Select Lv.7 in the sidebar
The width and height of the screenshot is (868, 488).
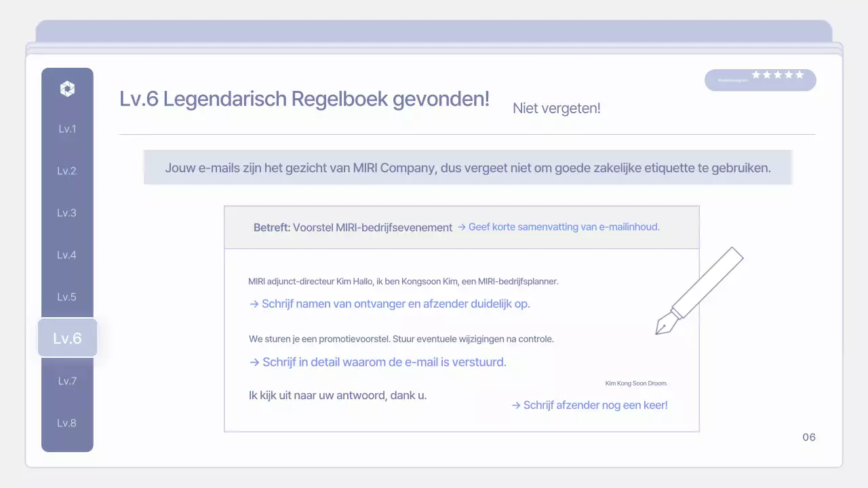(x=67, y=381)
